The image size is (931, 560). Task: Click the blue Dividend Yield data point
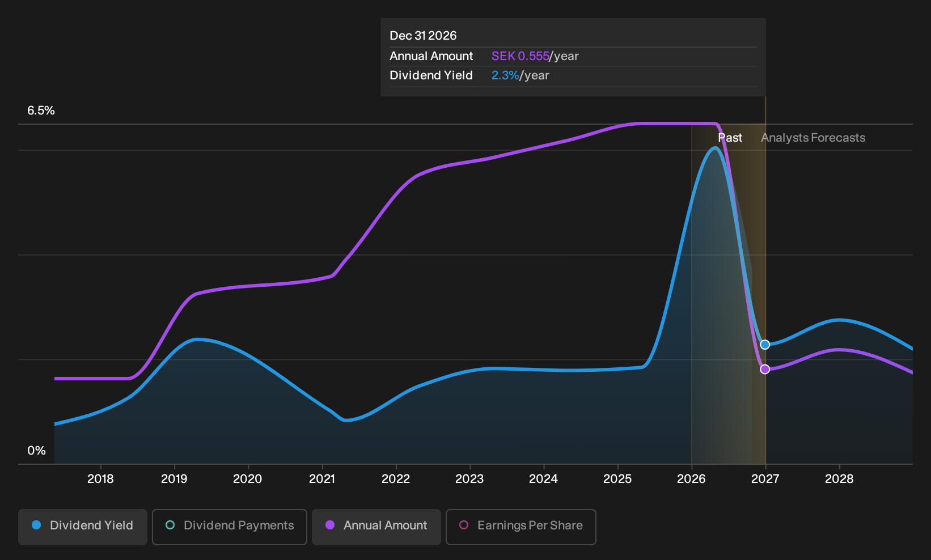pos(765,345)
